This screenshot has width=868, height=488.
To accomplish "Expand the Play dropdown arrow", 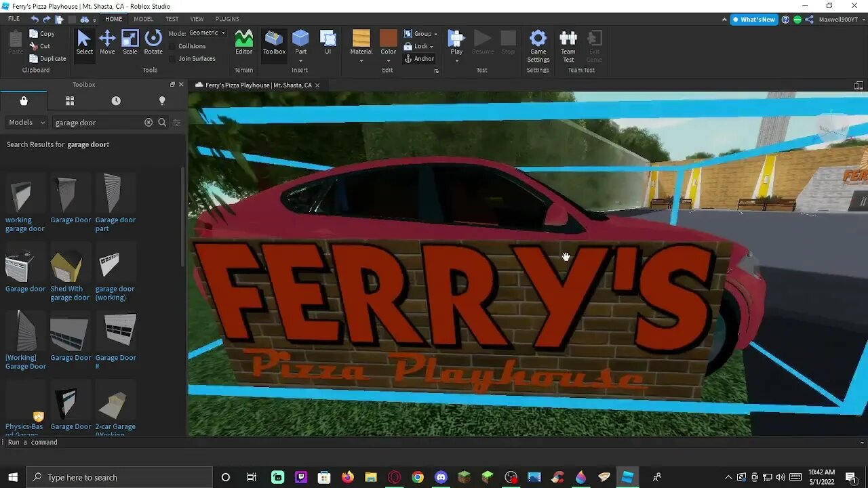I will [456, 60].
